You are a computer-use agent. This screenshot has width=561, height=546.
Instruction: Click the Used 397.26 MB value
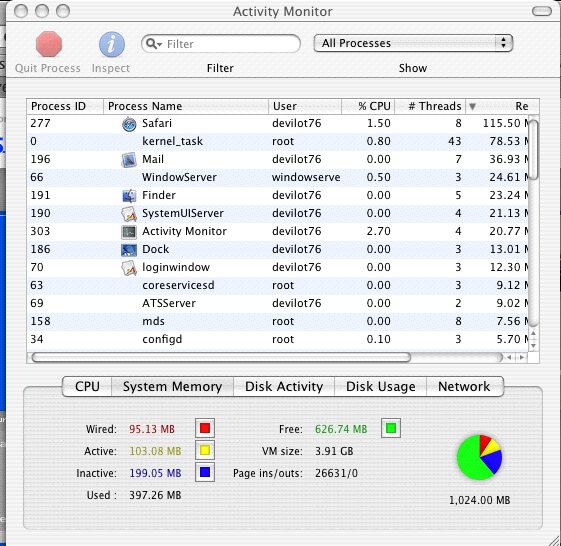155,496
